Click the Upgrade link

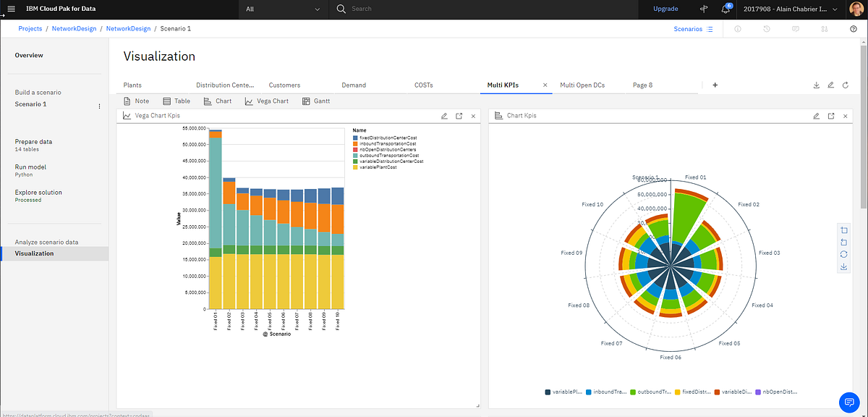coord(665,9)
